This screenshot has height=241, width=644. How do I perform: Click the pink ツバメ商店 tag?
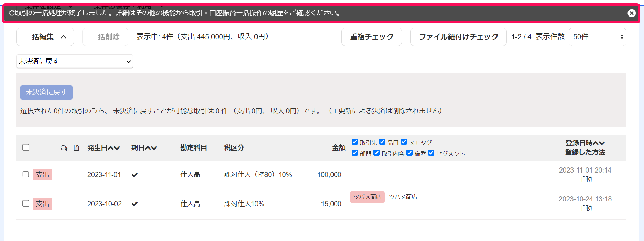coord(367,197)
